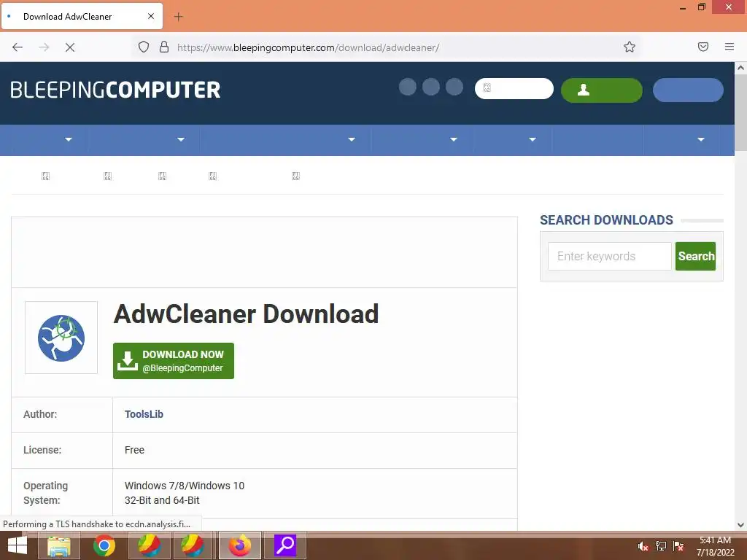Click the page scrollbar down arrow
This screenshot has height=560, width=747.
point(741,525)
